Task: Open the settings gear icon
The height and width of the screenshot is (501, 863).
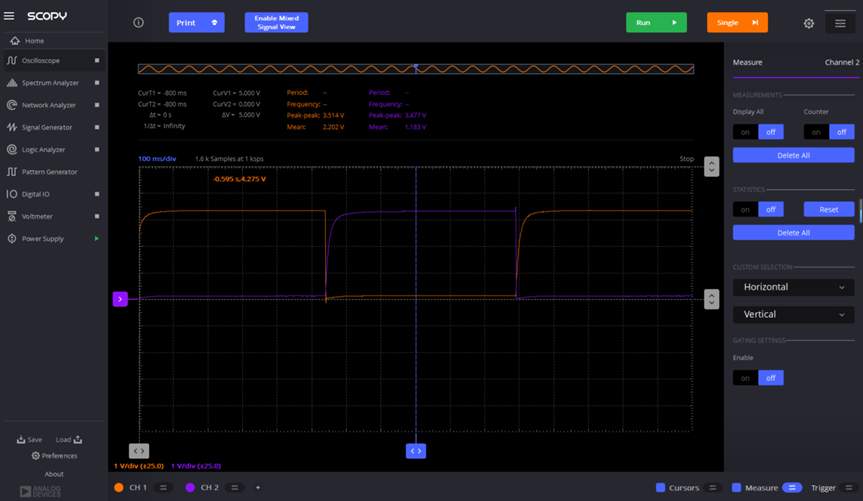Action: [809, 23]
